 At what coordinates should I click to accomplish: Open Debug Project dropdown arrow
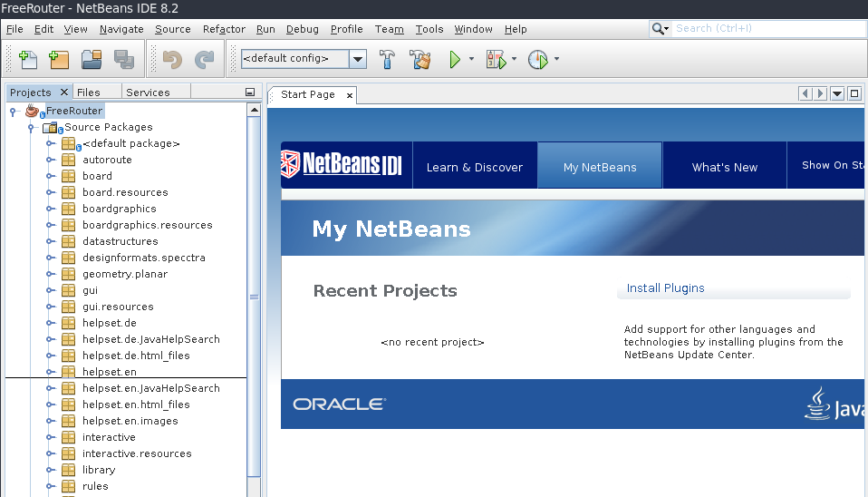(514, 59)
